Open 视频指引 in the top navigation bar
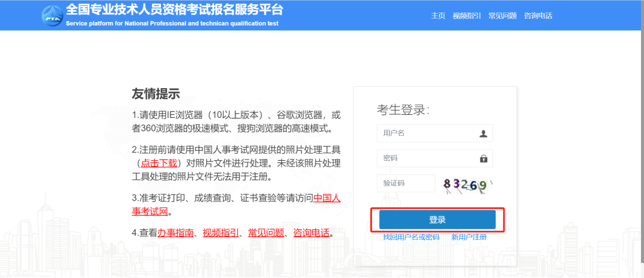 (466, 16)
